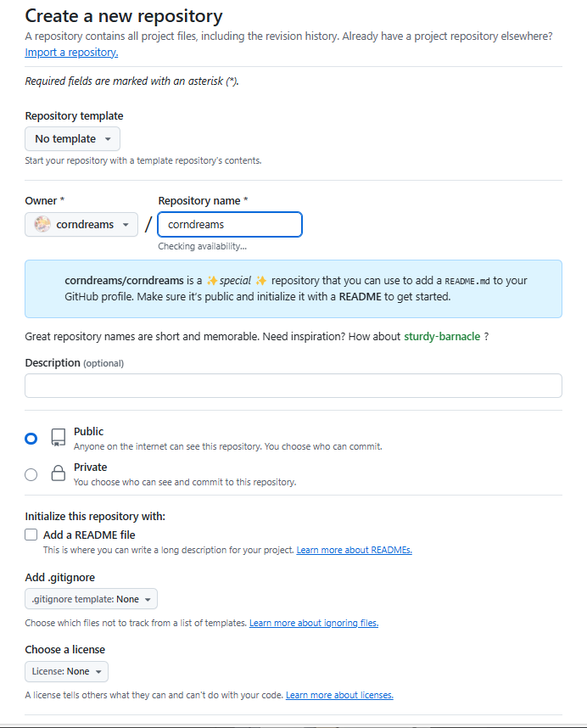Click the Import a repository link

click(71, 53)
